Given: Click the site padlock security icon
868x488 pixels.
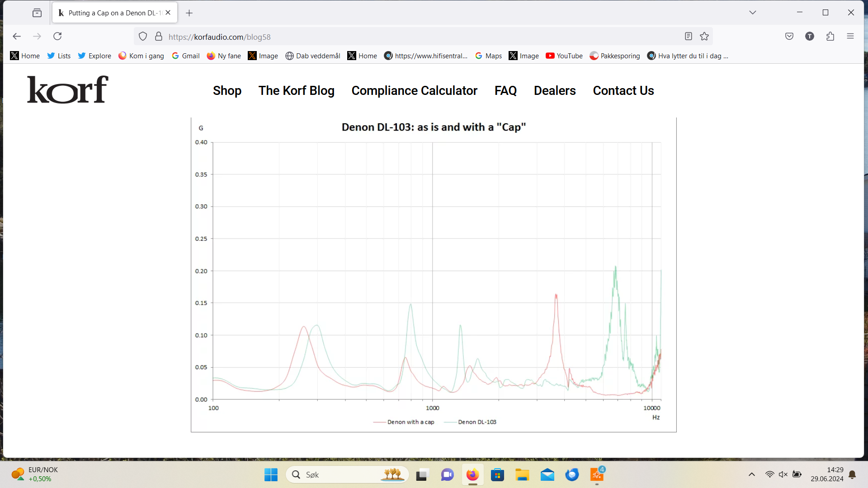Looking at the screenshot, I should [x=159, y=37].
